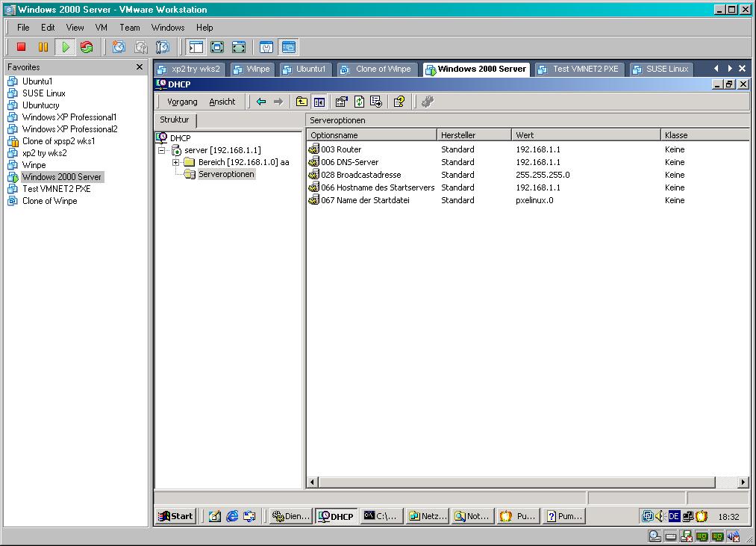The width and height of the screenshot is (756, 546).
Task: Open the VM menu
Action: [101, 28]
